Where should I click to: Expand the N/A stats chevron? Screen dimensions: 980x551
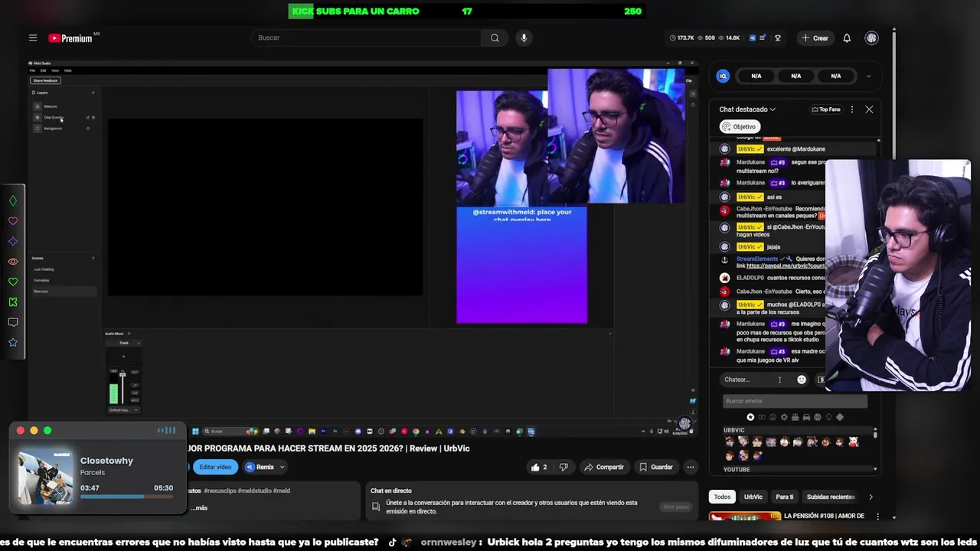click(868, 76)
